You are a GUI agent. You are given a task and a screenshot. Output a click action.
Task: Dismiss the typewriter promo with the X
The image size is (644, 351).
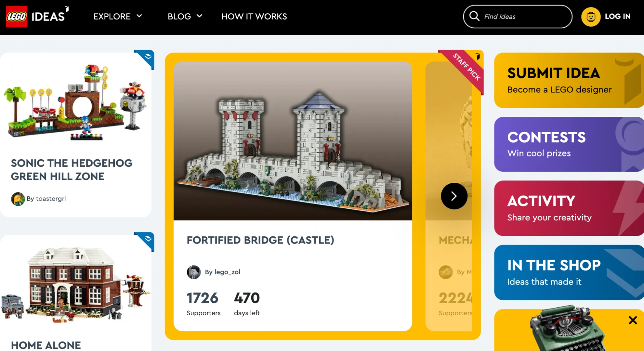point(633,320)
